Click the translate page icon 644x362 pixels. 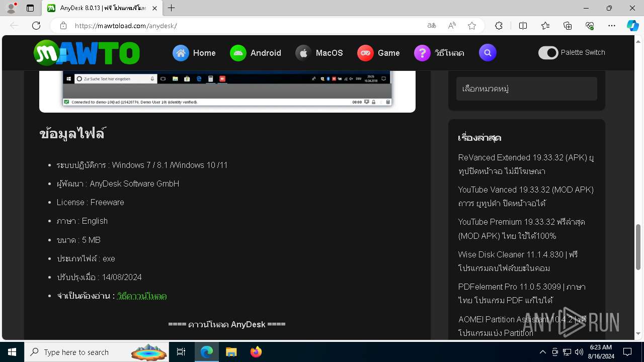click(432, 26)
